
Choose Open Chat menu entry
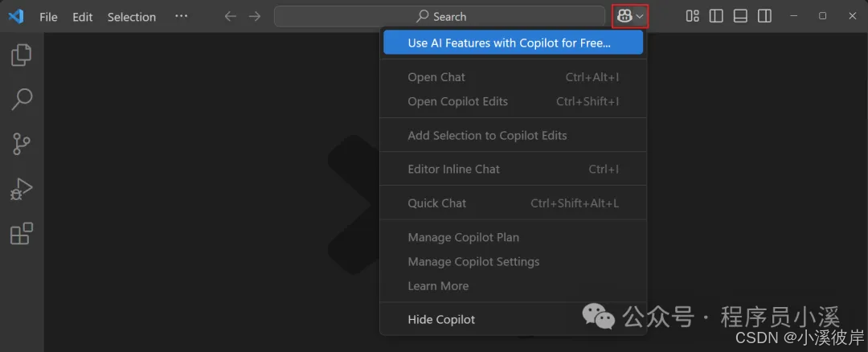(x=513, y=77)
